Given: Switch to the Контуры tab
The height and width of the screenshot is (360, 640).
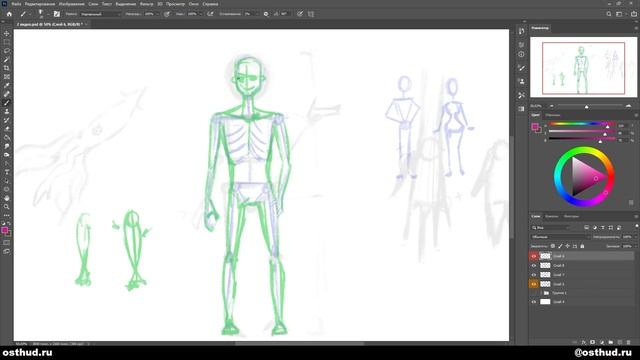Looking at the screenshot, I should tap(571, 216).
